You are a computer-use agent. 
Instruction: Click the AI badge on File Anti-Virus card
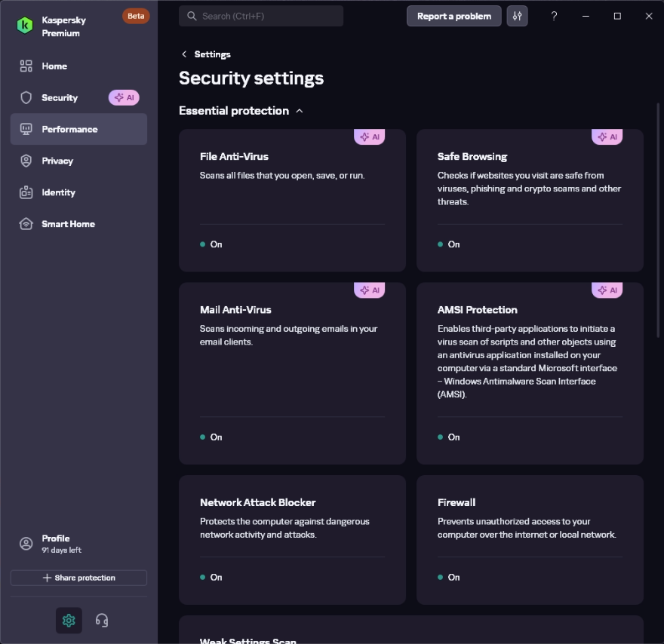369,136
